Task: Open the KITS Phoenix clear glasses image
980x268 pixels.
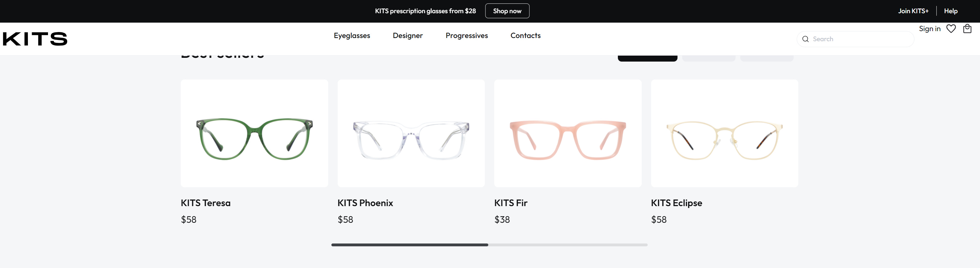Action: [411, 133]
